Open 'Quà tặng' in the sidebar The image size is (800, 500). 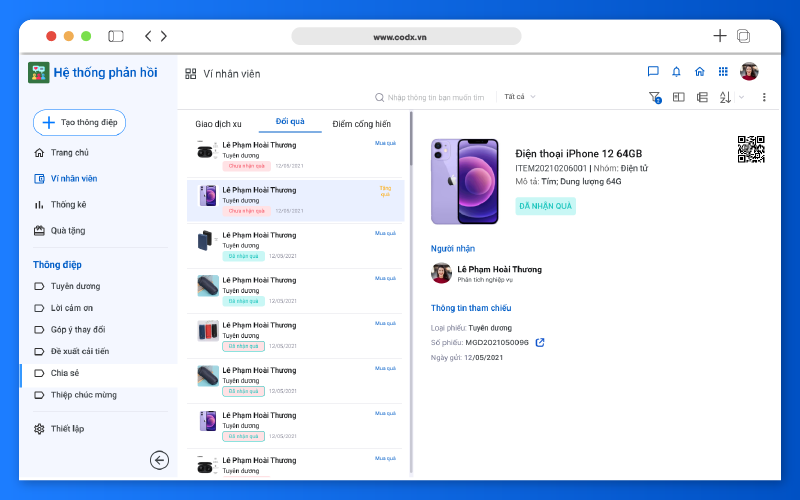pos(67,231)
